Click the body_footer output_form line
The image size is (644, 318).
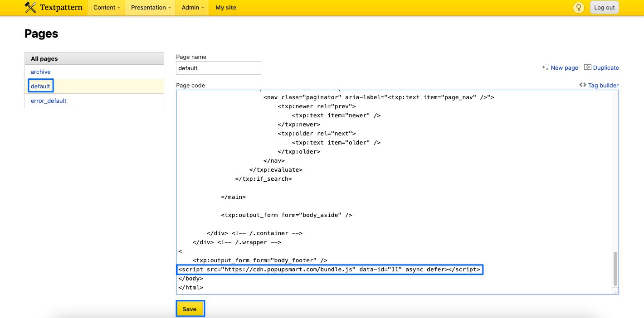point(260,260)
